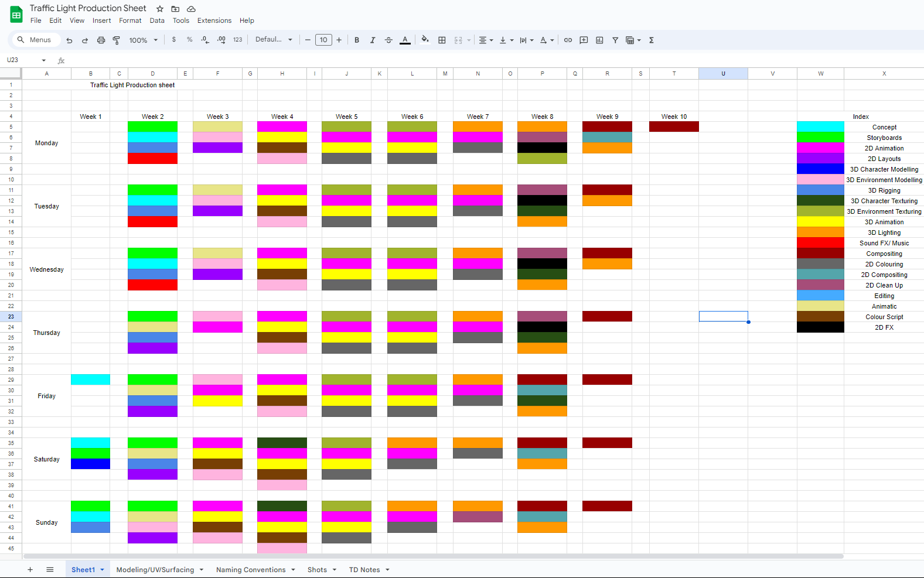
Task: Open the Format menu
Action: (x=130, y=20)
